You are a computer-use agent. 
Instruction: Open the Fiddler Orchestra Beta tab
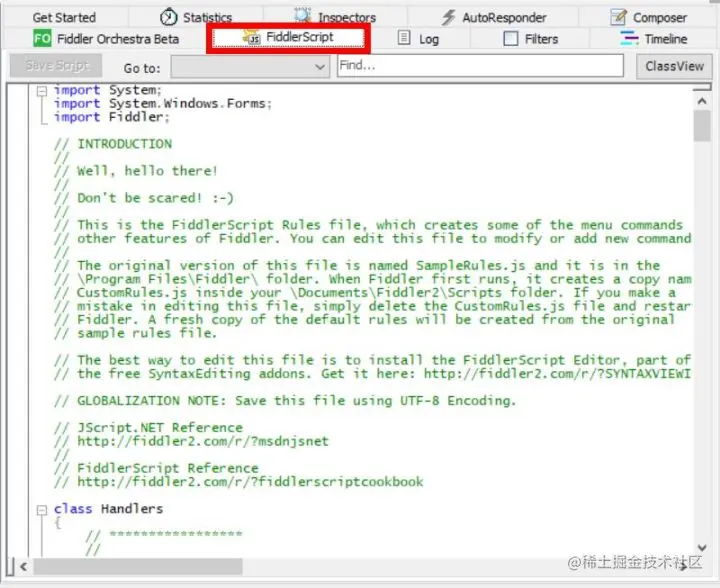pyautogui.click(x=106, y=39)
